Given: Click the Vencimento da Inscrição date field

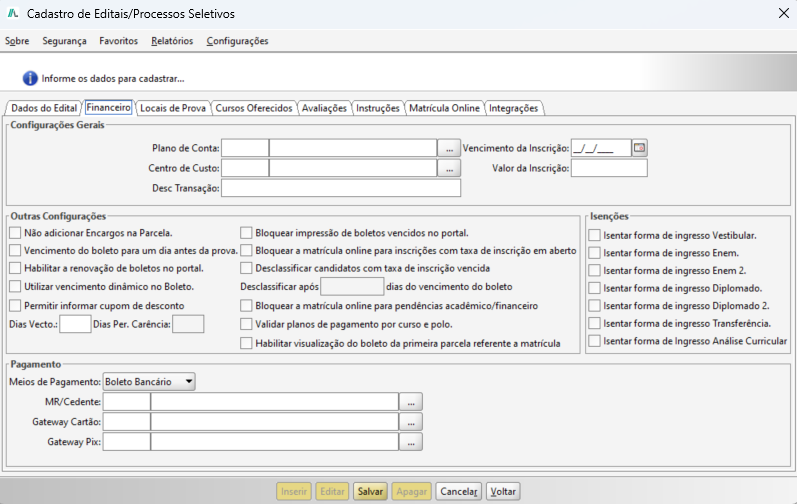Looking at the screenshot, I should click(x=601, y=148).
